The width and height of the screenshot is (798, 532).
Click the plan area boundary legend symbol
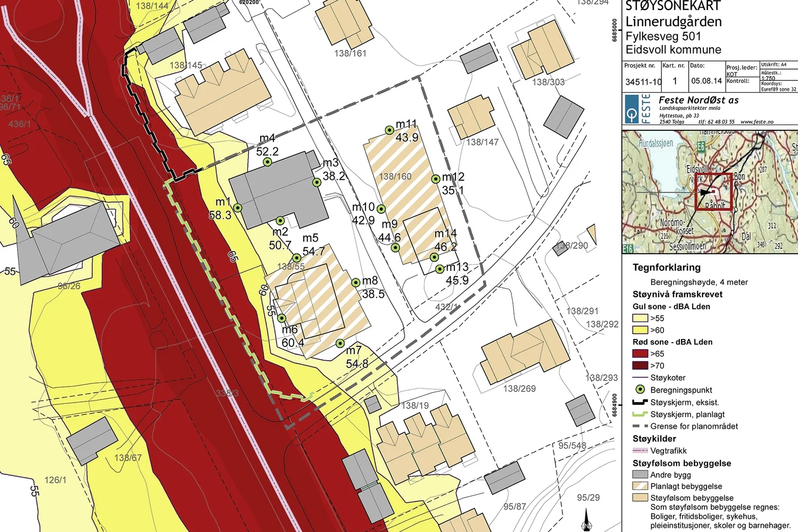640,426
